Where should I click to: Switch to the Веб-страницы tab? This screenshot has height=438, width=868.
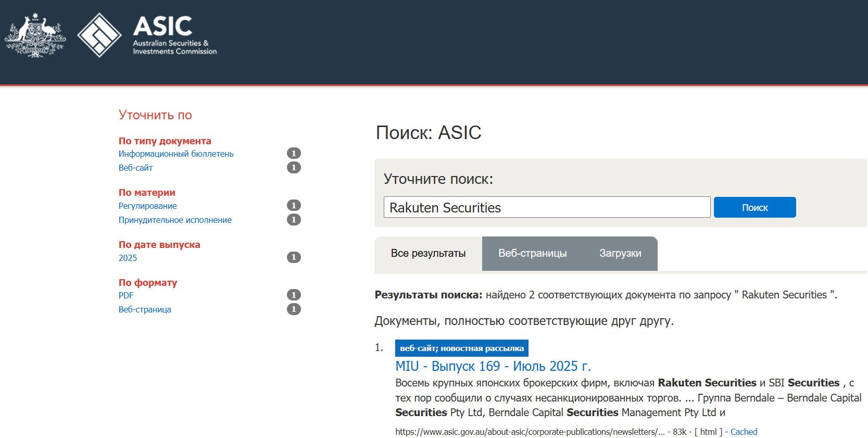click(x=532, y=254)
